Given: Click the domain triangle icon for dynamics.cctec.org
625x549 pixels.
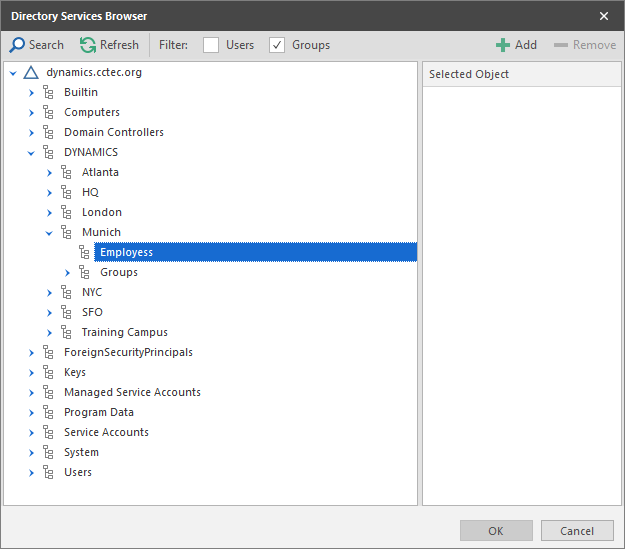Looking at the screenshot, I should [31, 73].
